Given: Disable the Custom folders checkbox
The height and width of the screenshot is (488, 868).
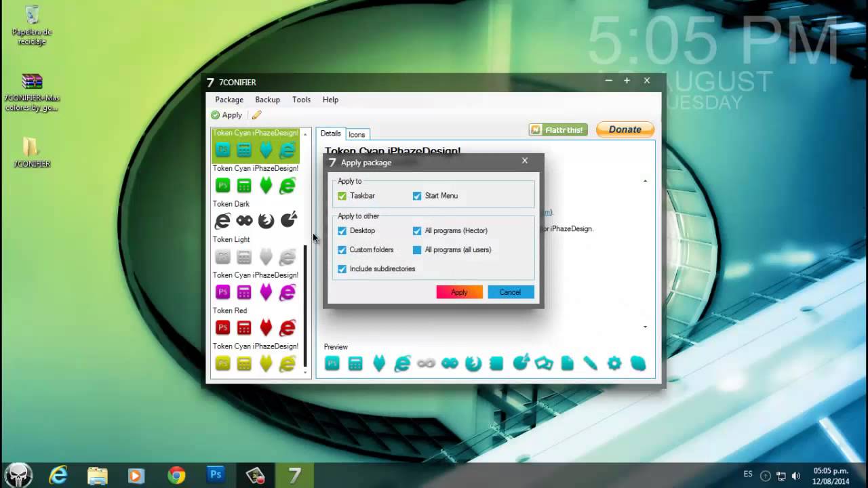Looking at the screenshot, I should 342,250.
